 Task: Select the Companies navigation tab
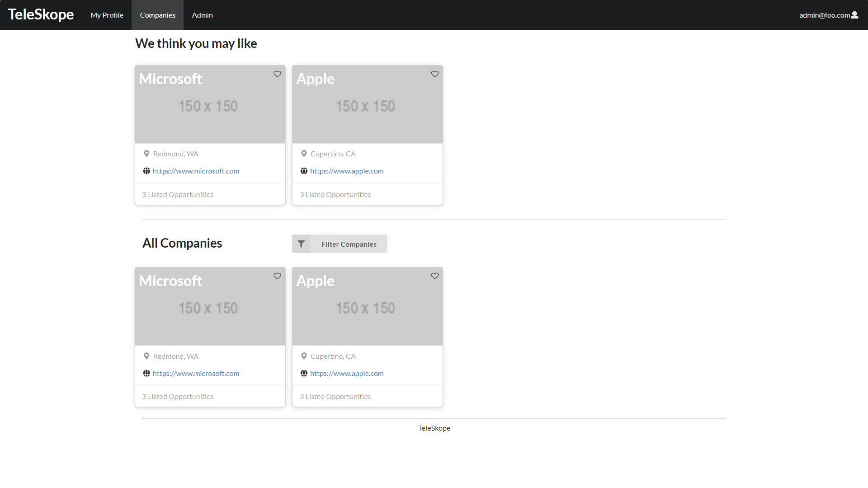[x=157, y=15]
